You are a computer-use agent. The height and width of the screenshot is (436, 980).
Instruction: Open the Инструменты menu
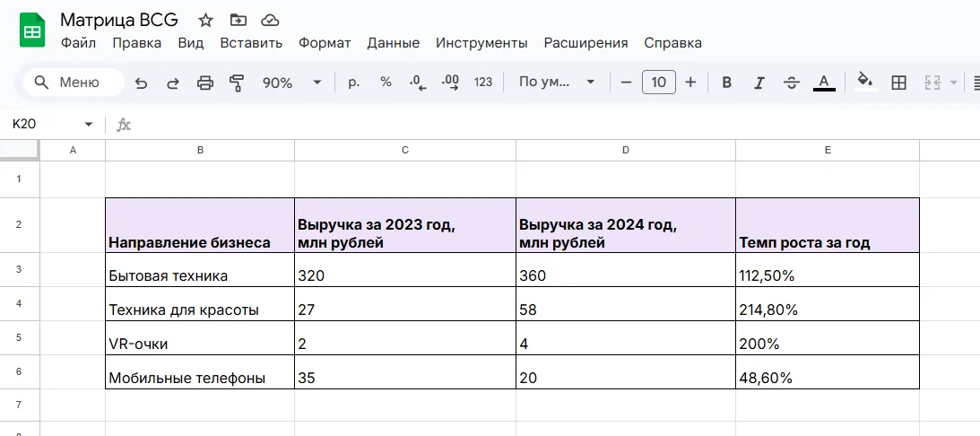[481, 43]
